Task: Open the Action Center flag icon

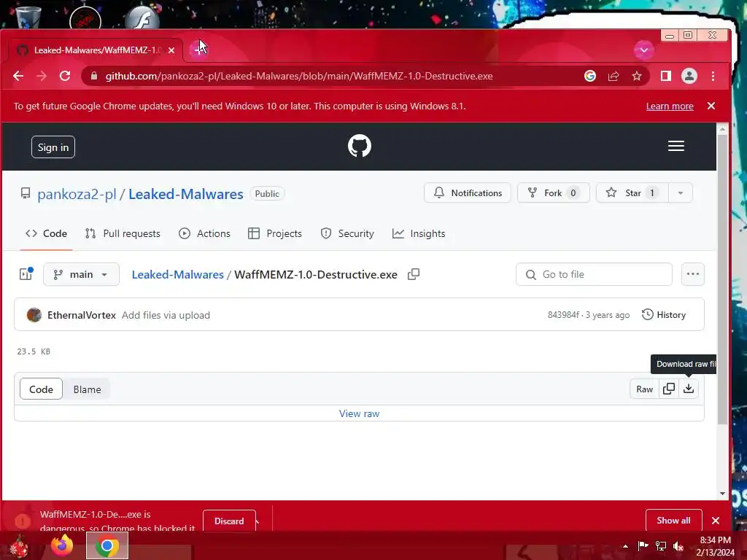Action: click(643, 546)
